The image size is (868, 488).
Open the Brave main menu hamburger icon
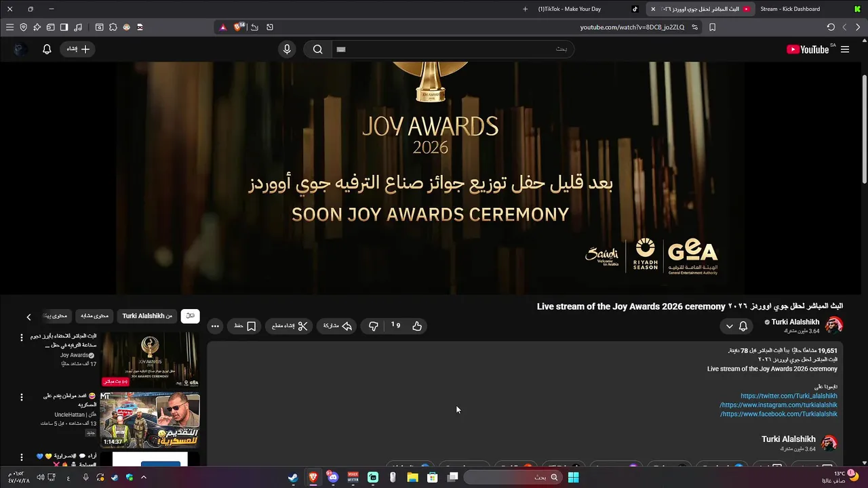point(9,27)
